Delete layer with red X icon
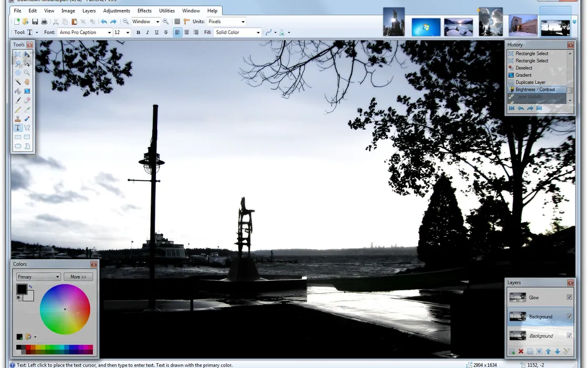 (521, 351)
